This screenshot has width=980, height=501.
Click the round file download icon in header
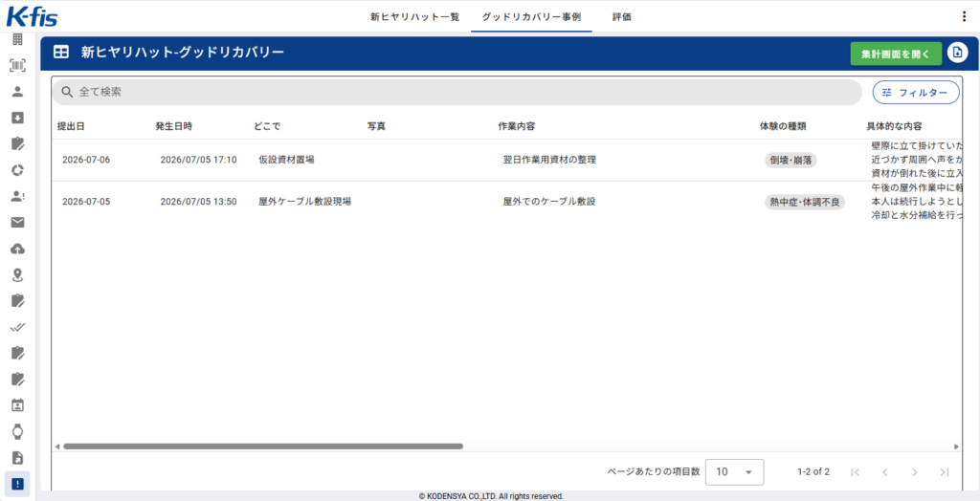click(957, 54)
